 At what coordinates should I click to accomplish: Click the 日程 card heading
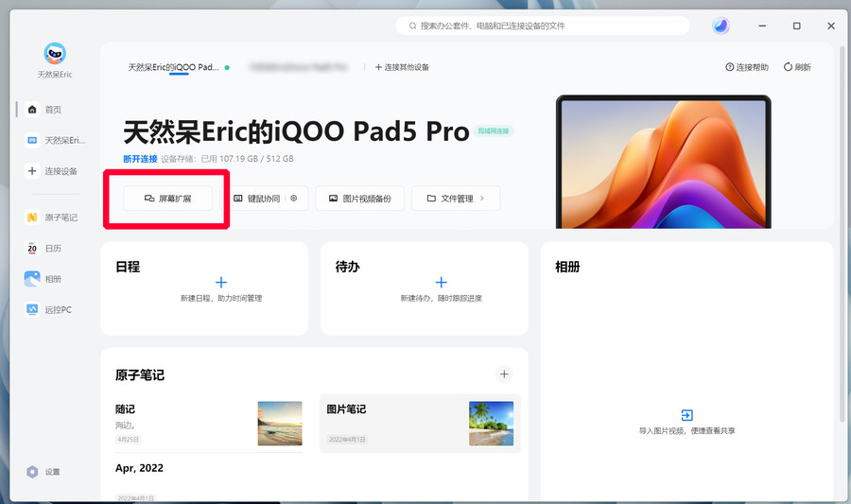pyautogui.click(x=128, y=267)
